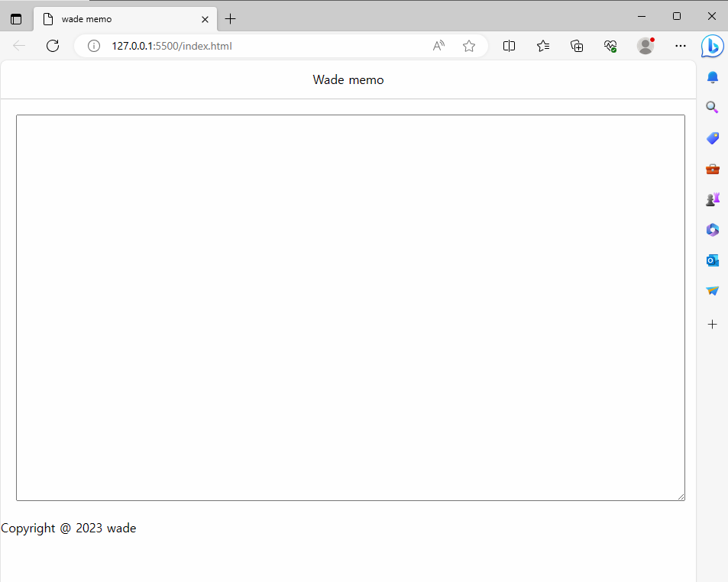
Task: Maximize the browser window
Action: pyautogui.click(x=677, y=16)
